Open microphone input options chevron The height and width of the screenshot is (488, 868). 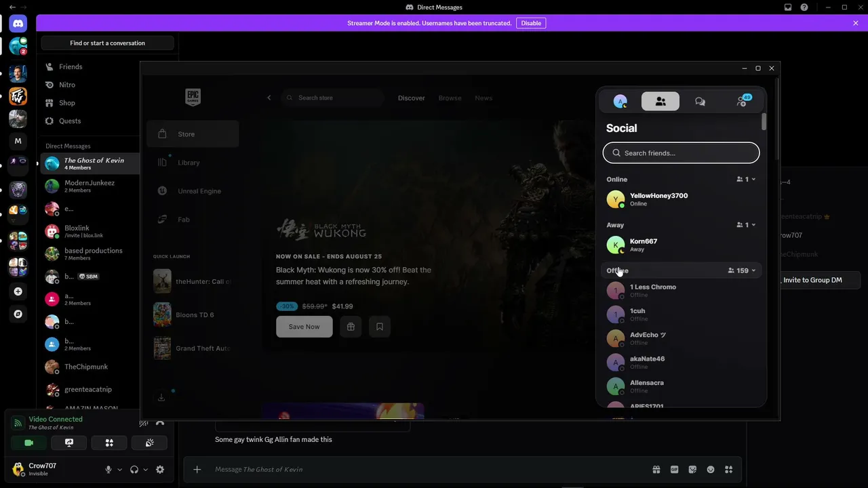120,470
